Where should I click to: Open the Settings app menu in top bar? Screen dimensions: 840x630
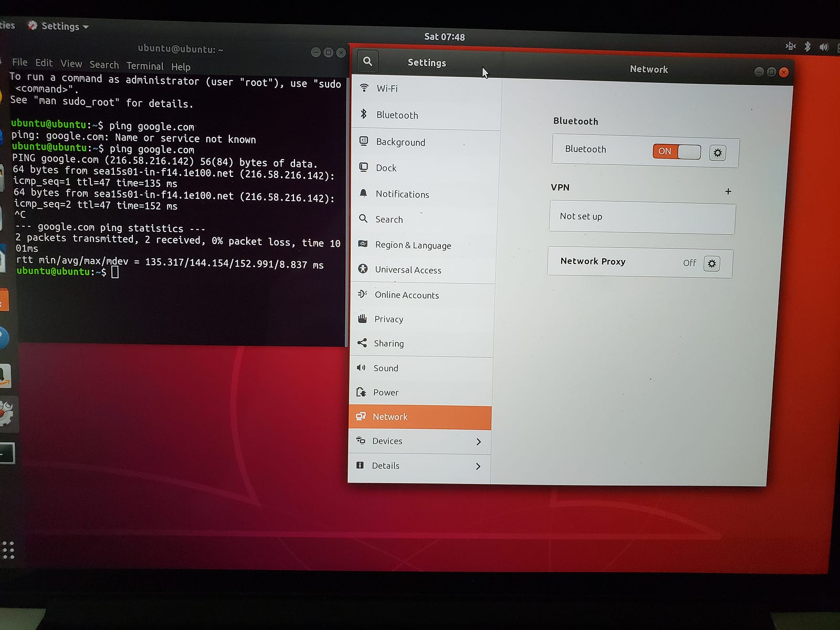[x=59, y=26]
